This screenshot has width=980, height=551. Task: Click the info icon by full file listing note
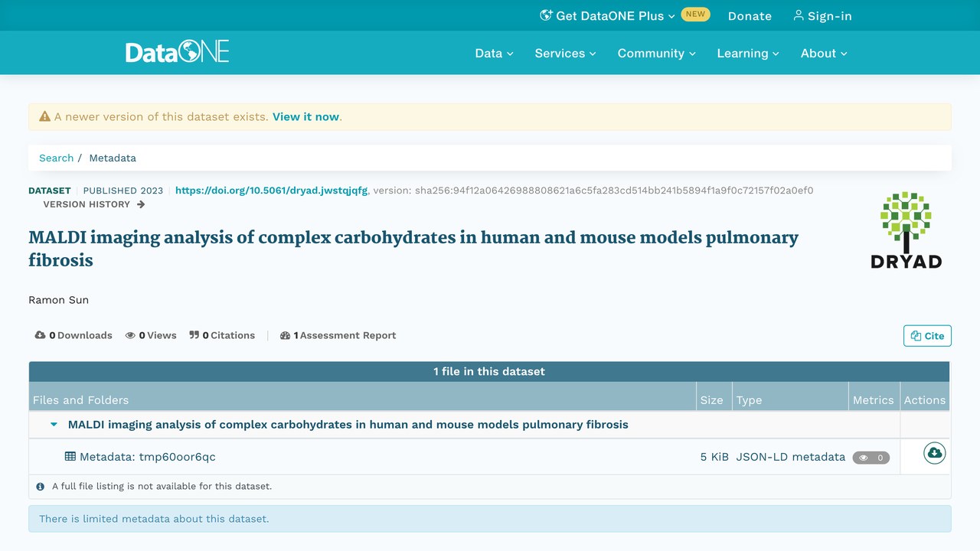pyautogui.click(x=41, y=486)
